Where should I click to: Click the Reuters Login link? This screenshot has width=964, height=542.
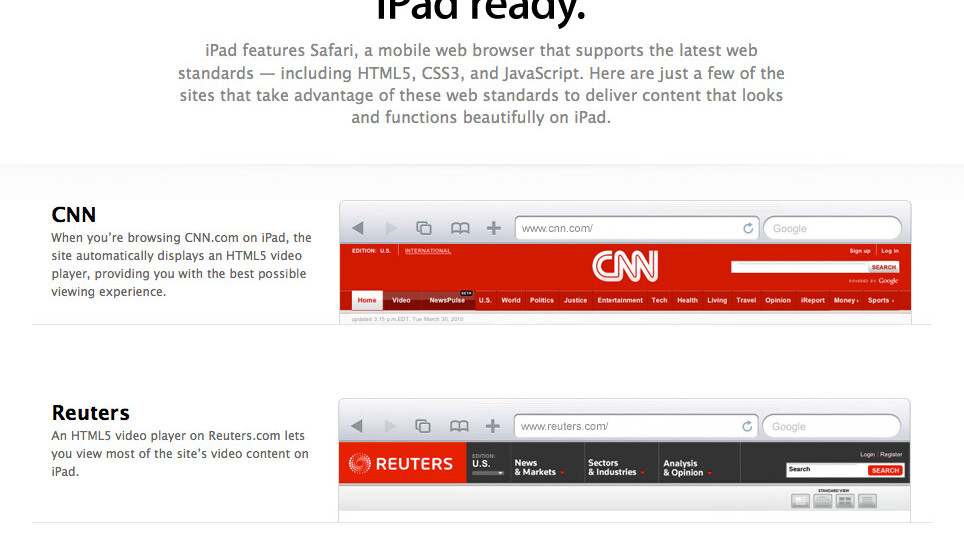(867, 455)
